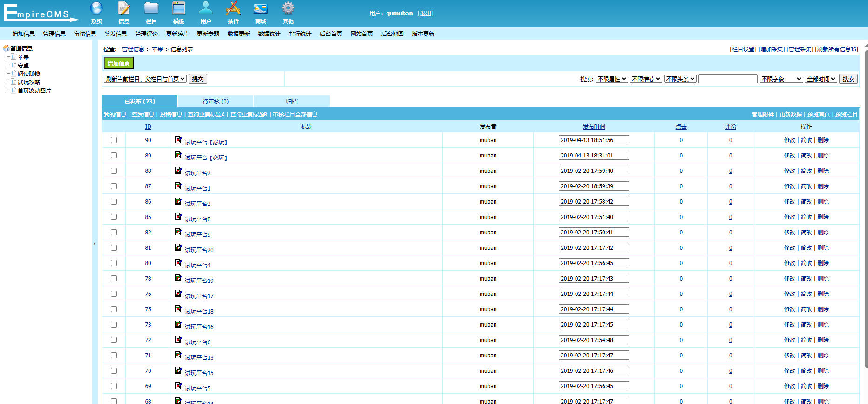This screenshot has height=404, width=868.
Task: Click the EmpireCMS logo
Action: pyautogui.click(x=41, y=13)
